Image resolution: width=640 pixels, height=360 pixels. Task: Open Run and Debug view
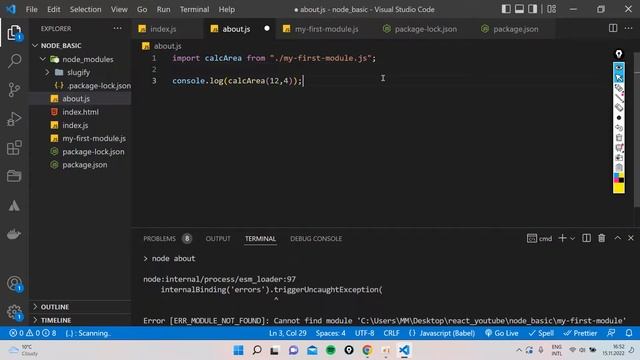pyautogui.click(x=14, y=119)
